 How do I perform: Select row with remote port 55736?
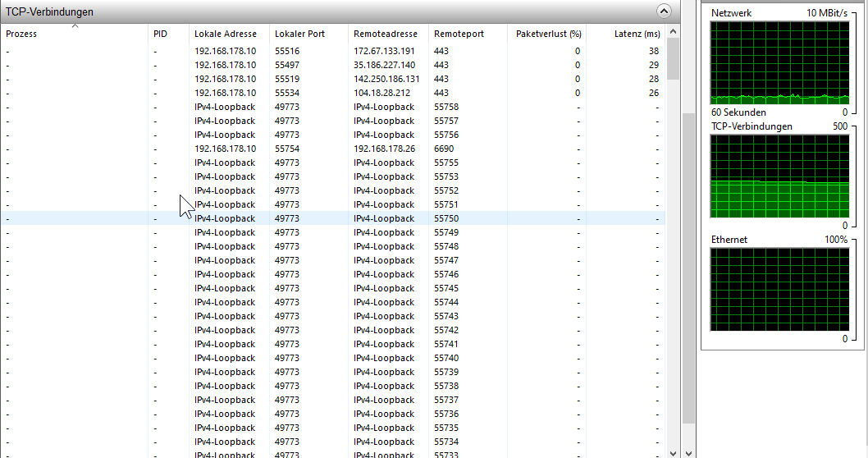333,414
